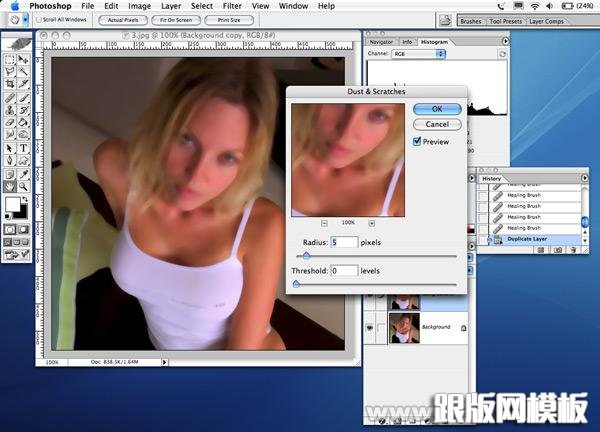Uncheck the Preview checkbox in dialog
The width and height of the screenshot is (600, 432).
coord(417,141)
